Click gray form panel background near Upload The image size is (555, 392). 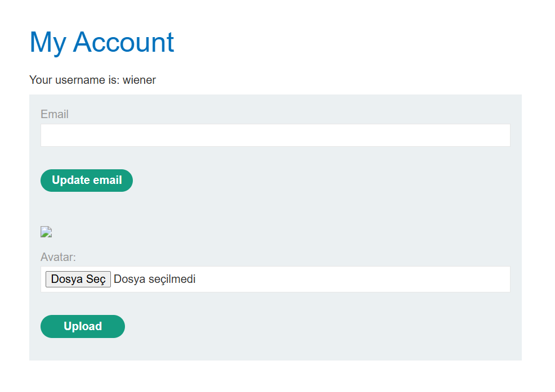[x=283, y=327]
